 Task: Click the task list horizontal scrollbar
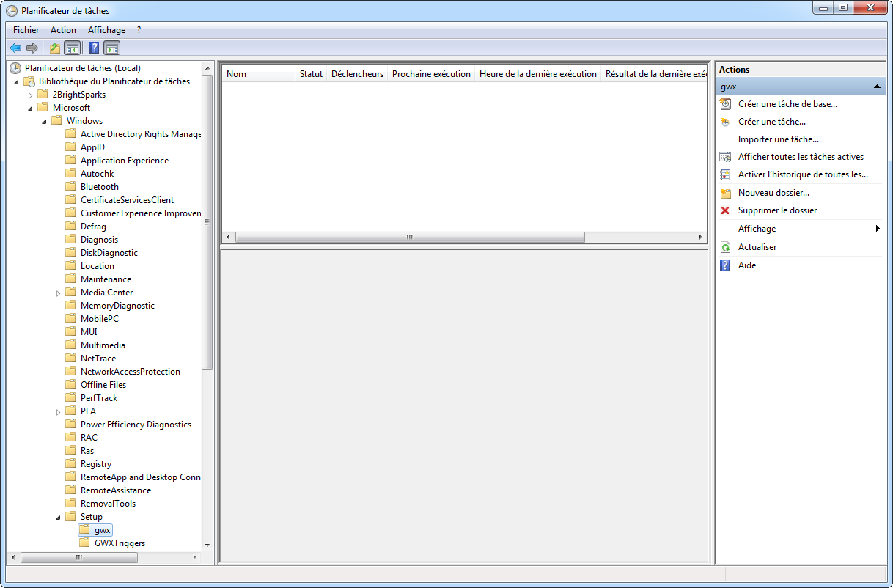pyautogui.click(x=411, y=238)
